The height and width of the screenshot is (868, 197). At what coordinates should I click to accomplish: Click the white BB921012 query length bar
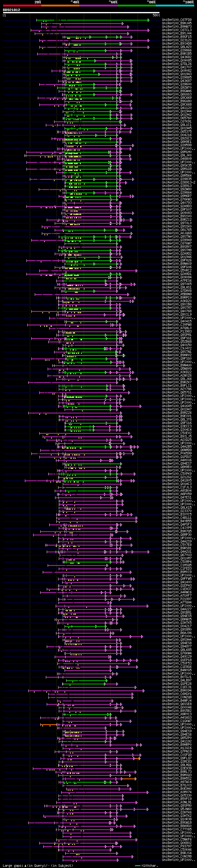coord(81,12)
